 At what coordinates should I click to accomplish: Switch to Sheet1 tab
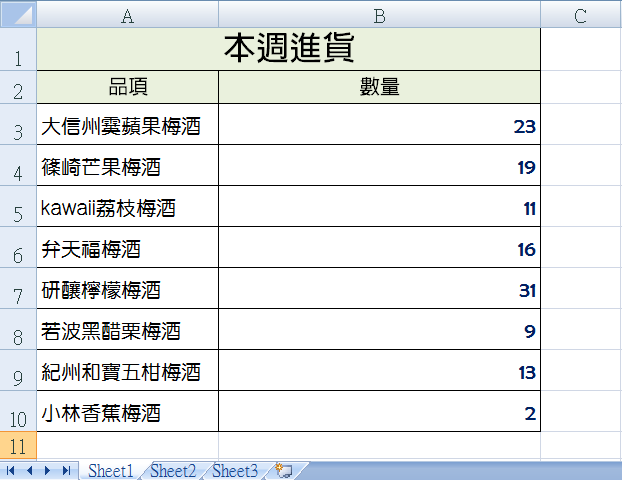pyautogui.click(x=111, y=471)
